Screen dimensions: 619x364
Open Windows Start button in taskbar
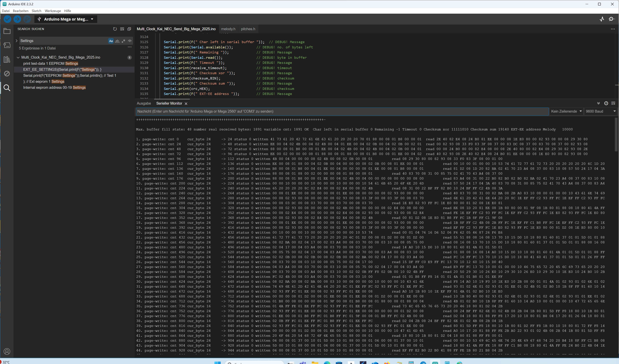coord(217,363)
